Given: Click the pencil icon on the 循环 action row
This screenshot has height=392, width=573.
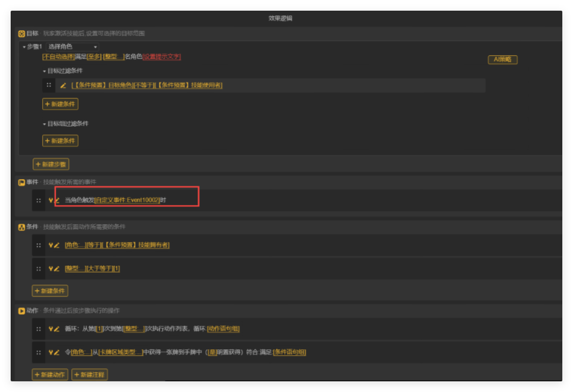Looking at the screenshot, I should pos(57,329).
